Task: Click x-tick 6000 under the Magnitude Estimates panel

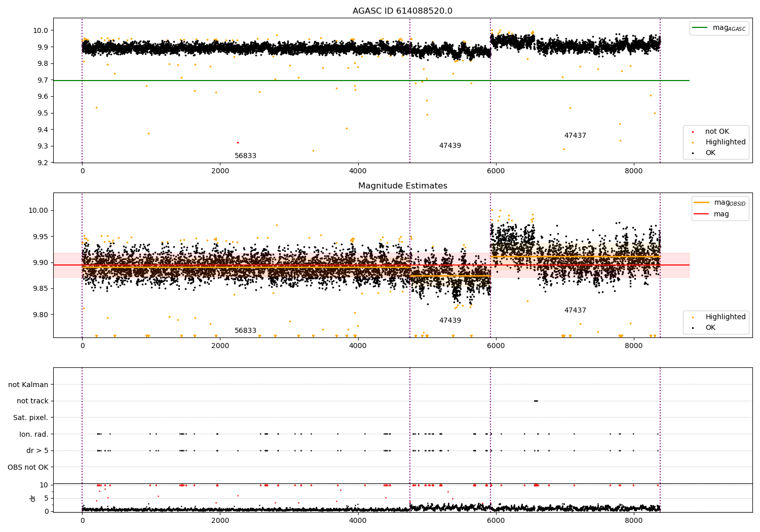Action: click(x=496, y=346)
